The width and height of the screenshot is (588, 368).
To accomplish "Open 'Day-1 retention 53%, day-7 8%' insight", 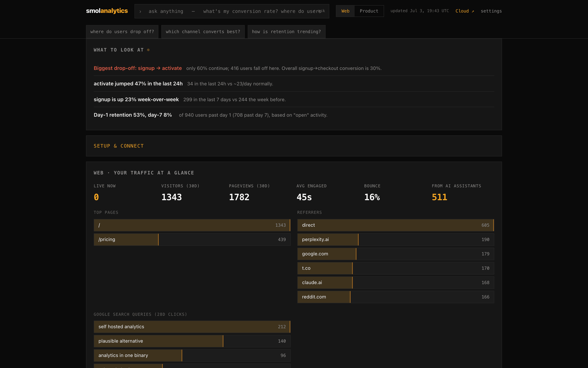I will (294, 115).
